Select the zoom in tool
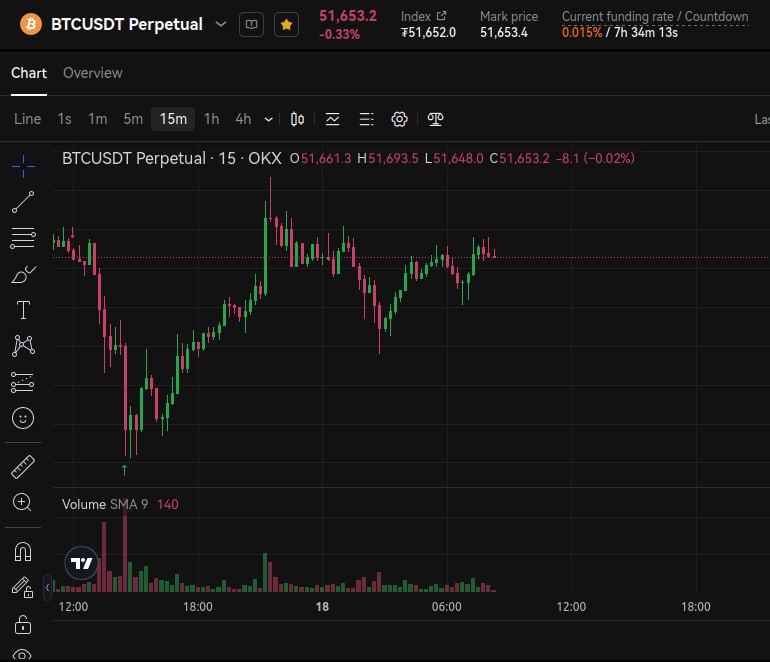The image size is (770, 662). point(22,502)
